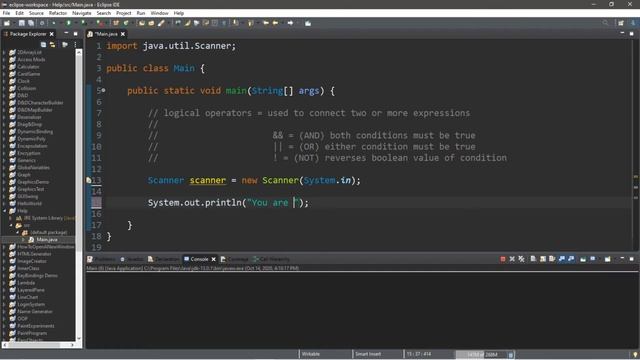Click 'Smart Insert' in the status bar

click(368, 354)
